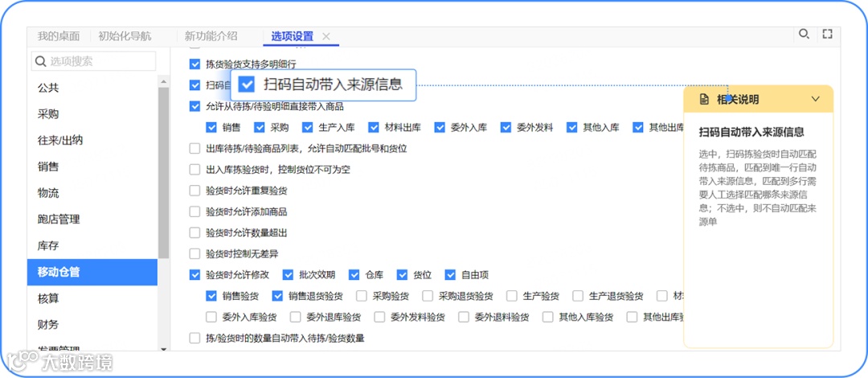Uncheck 拣货验货支持多明细行

194,64
